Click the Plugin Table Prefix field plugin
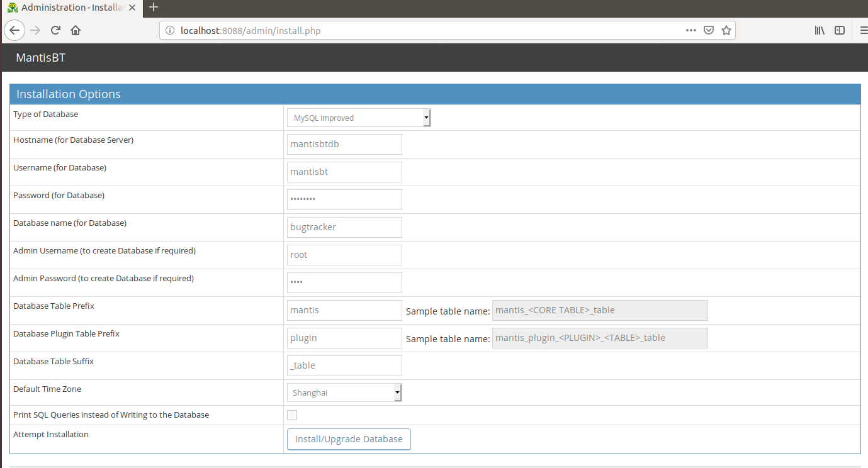The width and height of the screenshot is (868, 468). point(344,338)
